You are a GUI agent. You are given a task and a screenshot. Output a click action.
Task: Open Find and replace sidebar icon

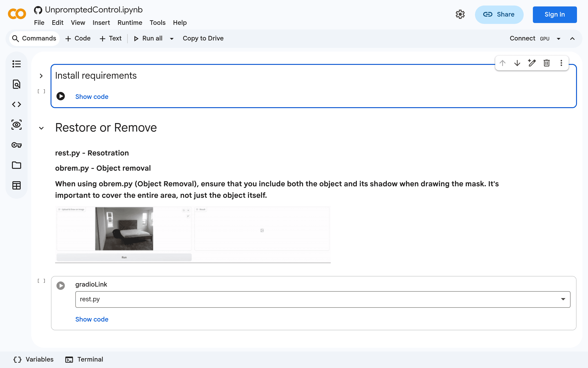coord(17,84)
